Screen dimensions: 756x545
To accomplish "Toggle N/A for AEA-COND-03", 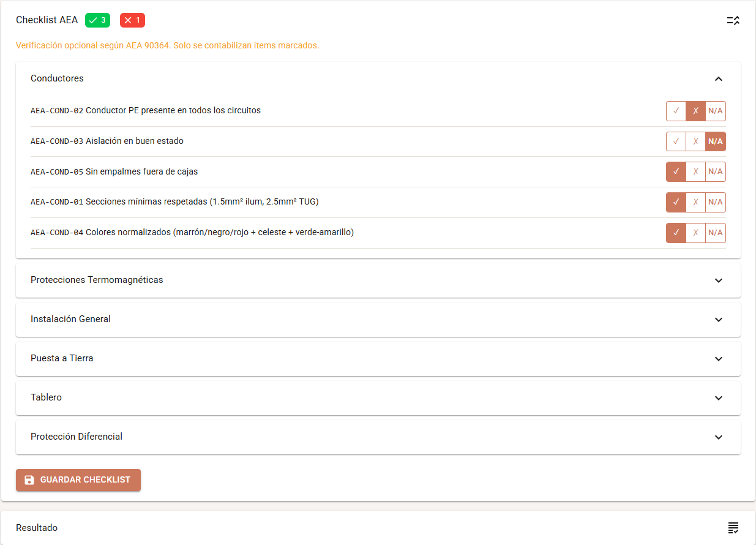I will (x=716, y=141).
